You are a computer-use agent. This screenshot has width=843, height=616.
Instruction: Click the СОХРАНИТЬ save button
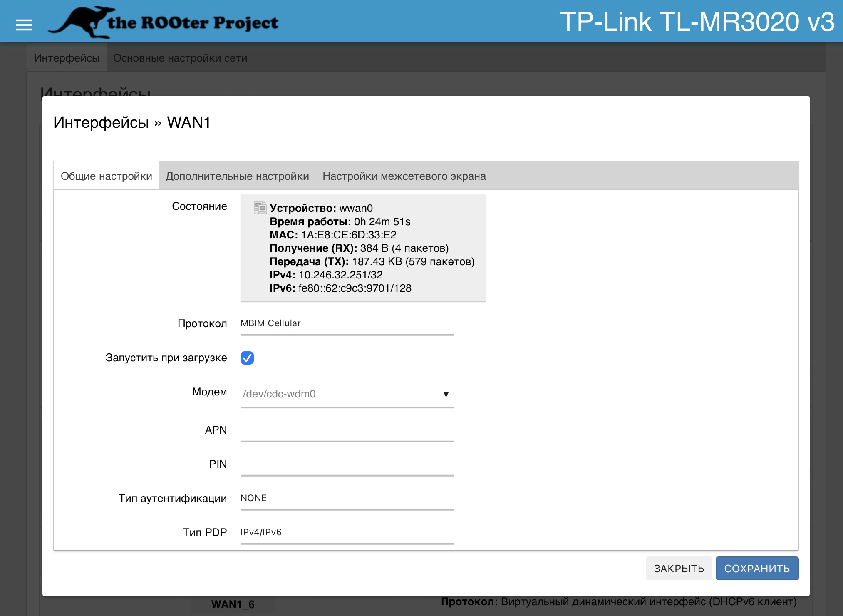coord(756,569)
